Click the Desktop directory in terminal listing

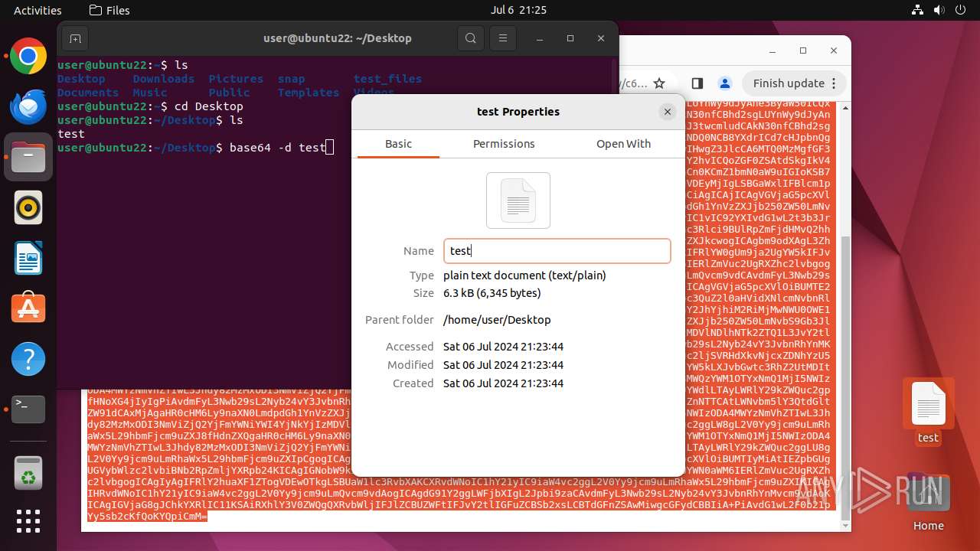81,79
